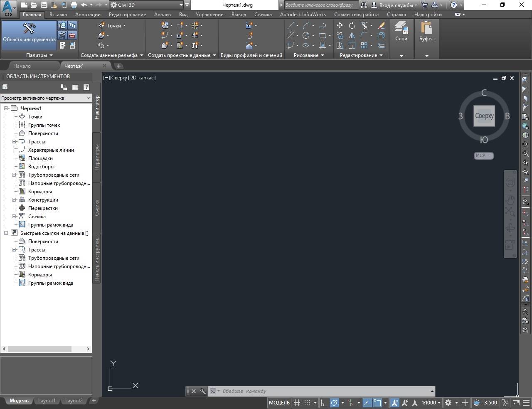Click the МСК coordinate system button
This screenshot has height=409, width=532.
click(484, 155)
